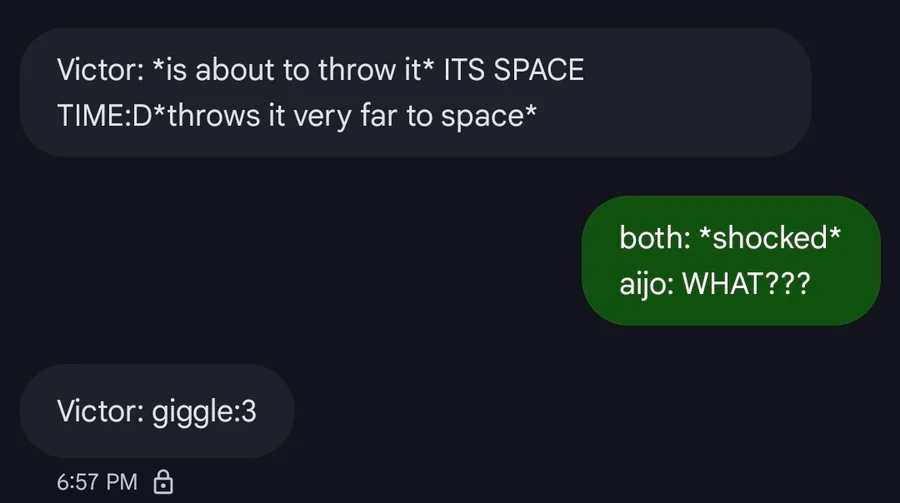This screenshot has height=503, width=900.
Task: Click the 6:57 PM timestamp
Action: click(97, 481)
